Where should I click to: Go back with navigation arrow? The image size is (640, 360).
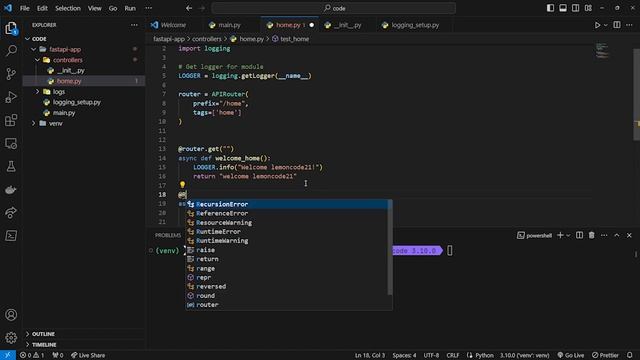pos(189,8)
